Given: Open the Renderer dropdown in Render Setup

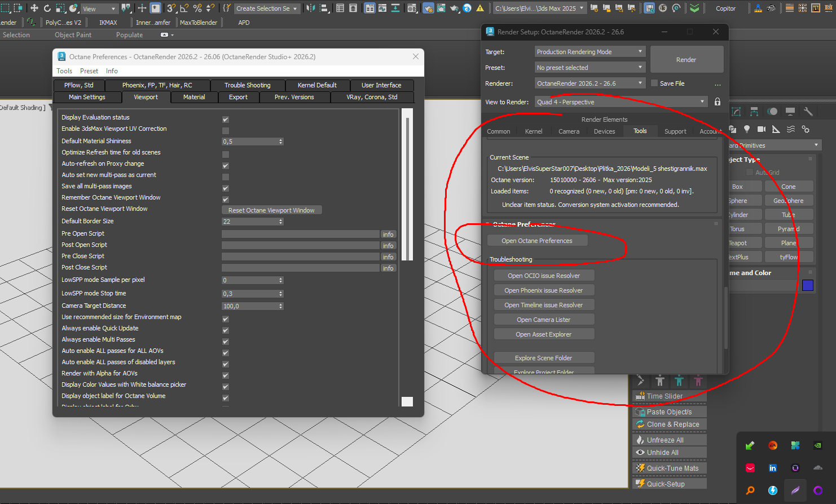Looking at the screenshot, I should point(589,83).
